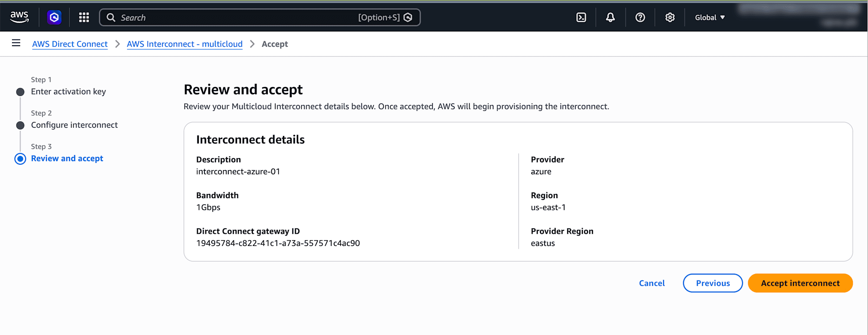Launch CloudShell from the top bar
This screenshot has width=868, height=335.
(x=581, y=17)
